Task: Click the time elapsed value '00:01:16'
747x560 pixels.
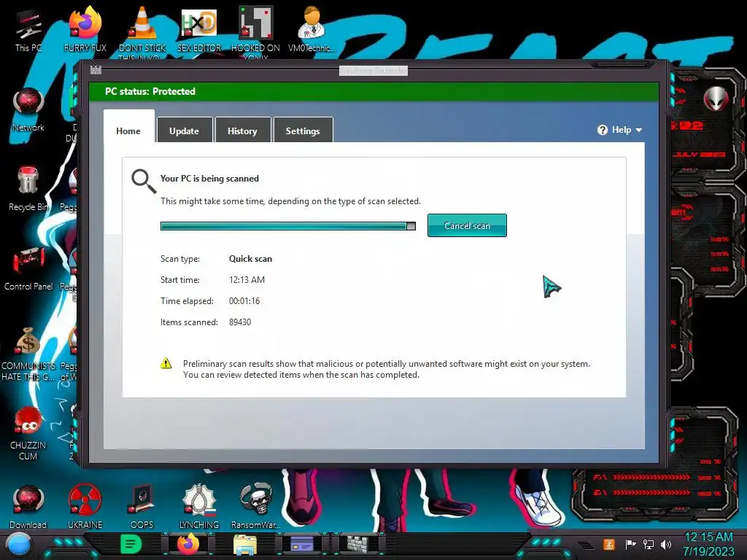Action: point(244,301)
